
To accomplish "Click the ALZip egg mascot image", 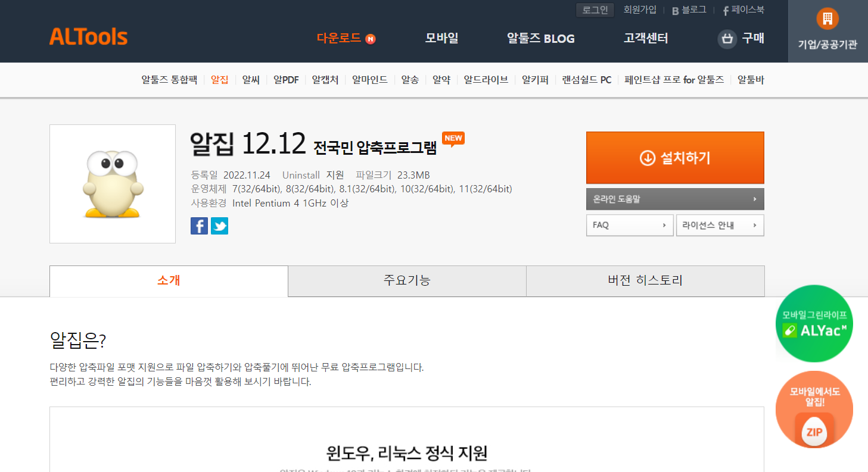I will pyautogui.click(x=113, y=184).
